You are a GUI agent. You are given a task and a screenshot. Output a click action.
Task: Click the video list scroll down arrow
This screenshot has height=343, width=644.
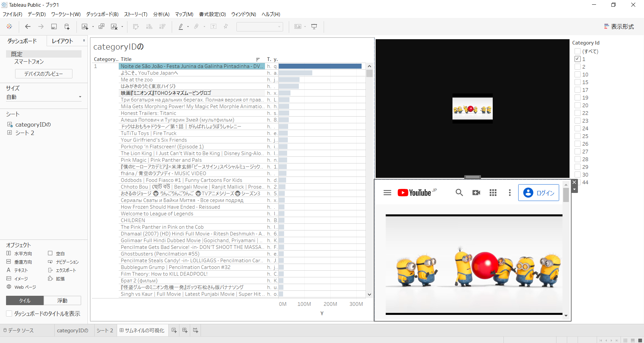click(x=369, y=294)
